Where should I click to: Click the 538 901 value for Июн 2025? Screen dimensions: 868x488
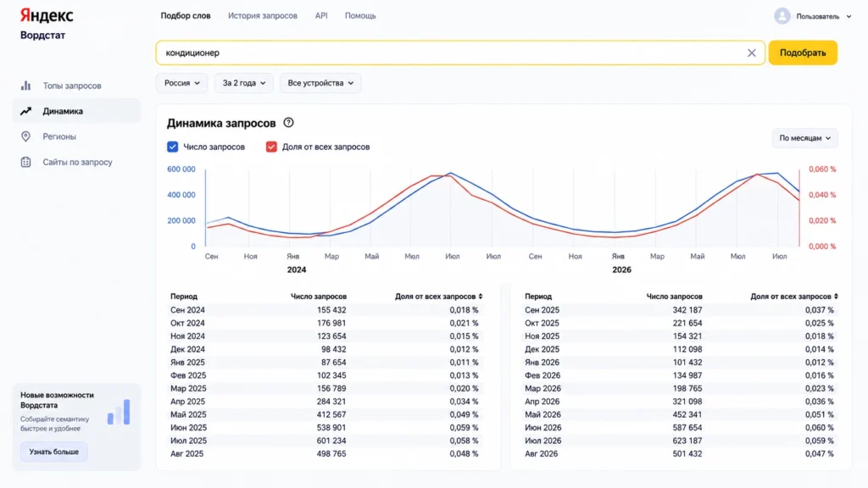331,428
